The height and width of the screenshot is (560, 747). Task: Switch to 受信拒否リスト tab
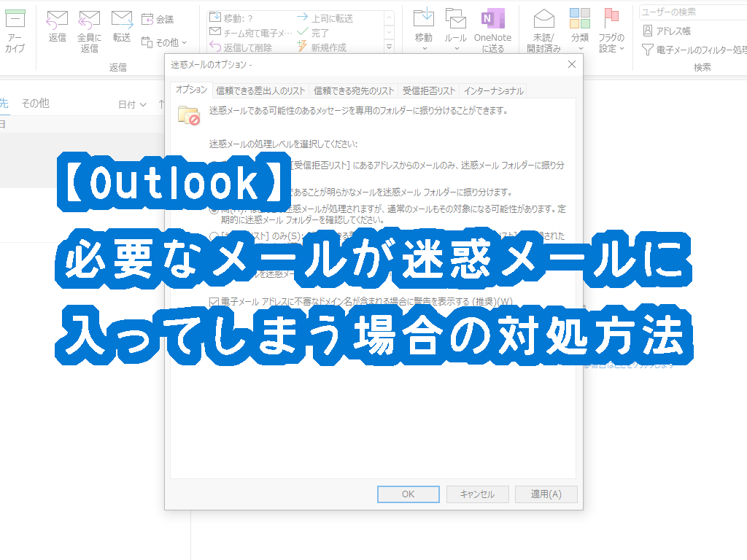(x=429, y=91)
